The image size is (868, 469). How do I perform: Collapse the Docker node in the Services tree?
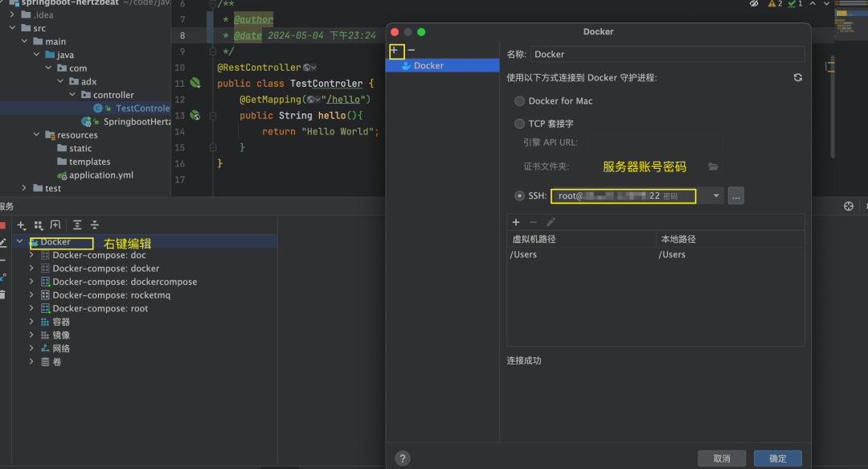pyautogui.click(x=20, y=241)
